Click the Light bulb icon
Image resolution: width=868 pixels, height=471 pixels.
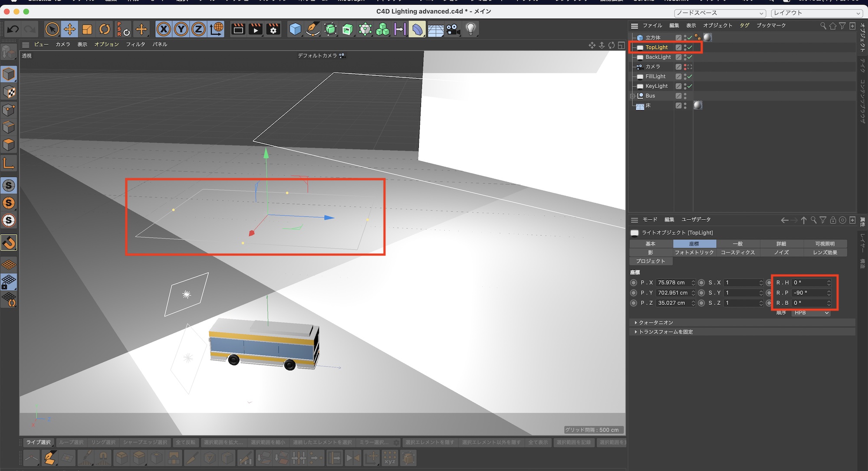(470, 29)
